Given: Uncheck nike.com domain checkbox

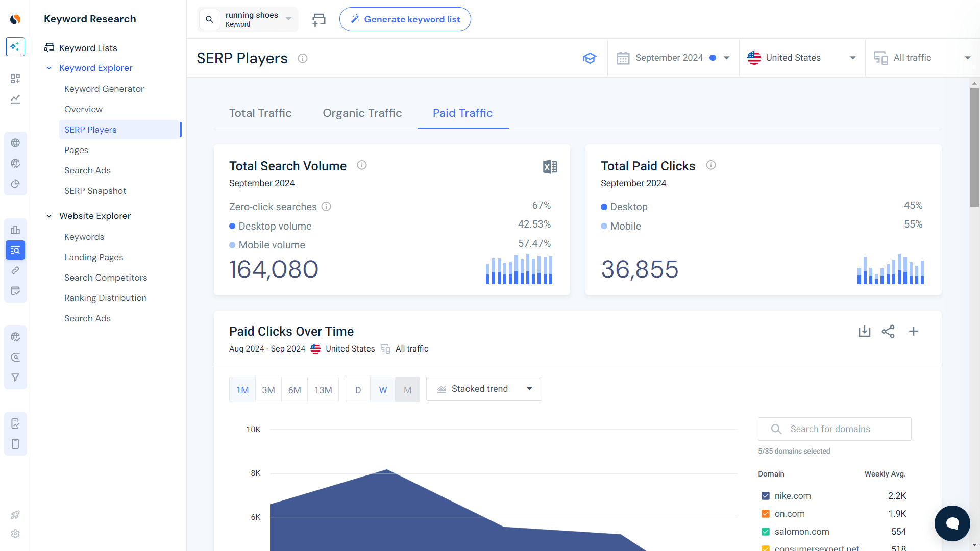Looking at the screenshot, I should click(x=766, y=496).
